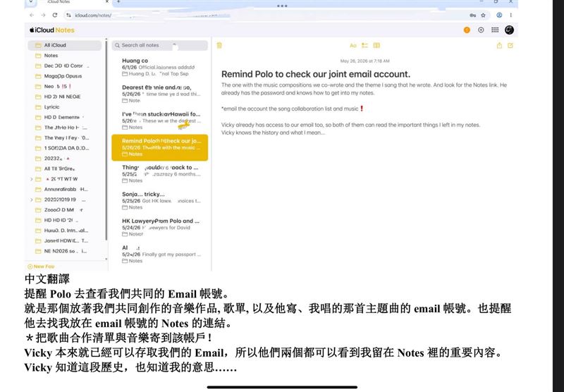The height and width of the screenshot is (392, 564).
Task: Click the site info icon beside URL
Action: [x=68, y=15]
